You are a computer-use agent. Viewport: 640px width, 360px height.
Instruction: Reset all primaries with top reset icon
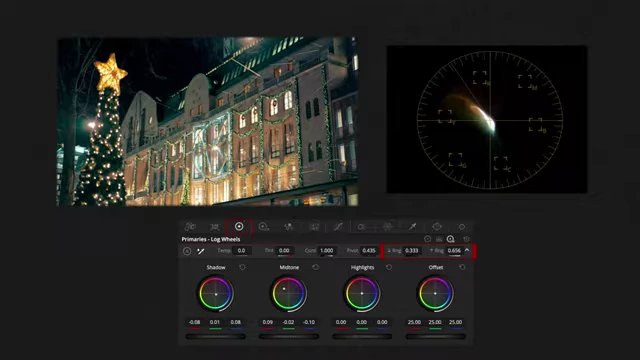pos(466,239)
